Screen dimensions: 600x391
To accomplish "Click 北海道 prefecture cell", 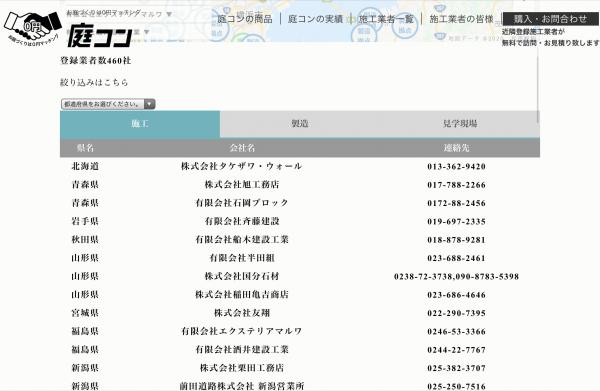I will (85, 166).
